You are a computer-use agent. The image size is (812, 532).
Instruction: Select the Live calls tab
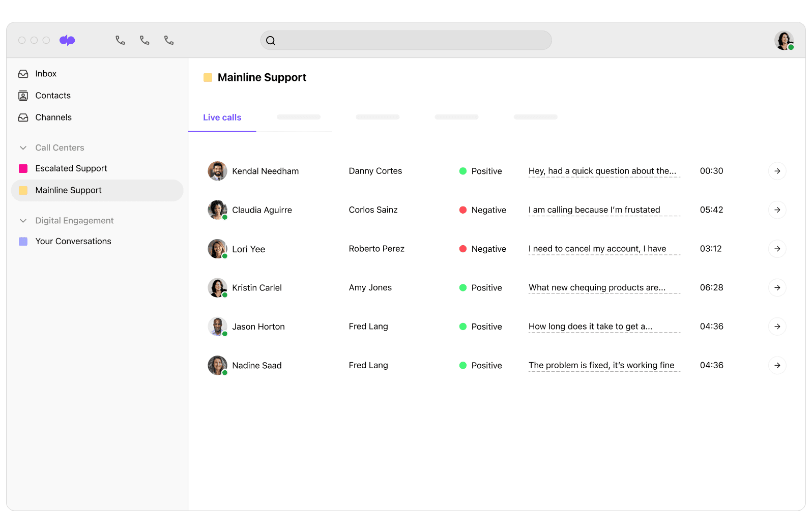(x=222, y=117)
